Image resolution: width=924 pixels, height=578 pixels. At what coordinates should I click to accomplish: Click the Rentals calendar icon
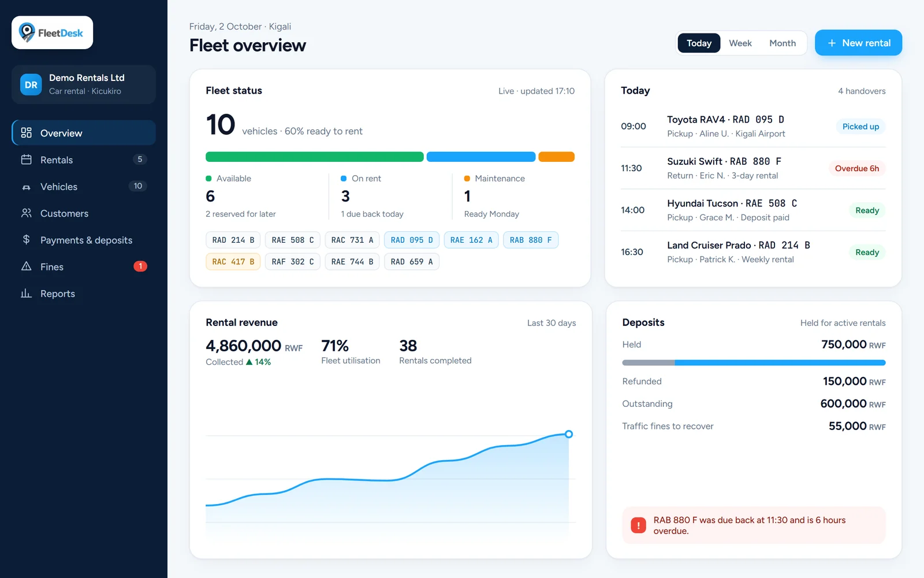[26, 160]
